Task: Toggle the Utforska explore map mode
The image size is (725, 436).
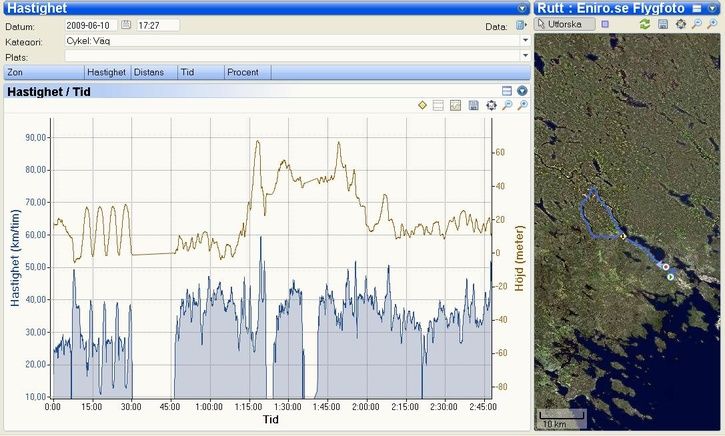Action: pyautogui.click(x=566, y=23)
